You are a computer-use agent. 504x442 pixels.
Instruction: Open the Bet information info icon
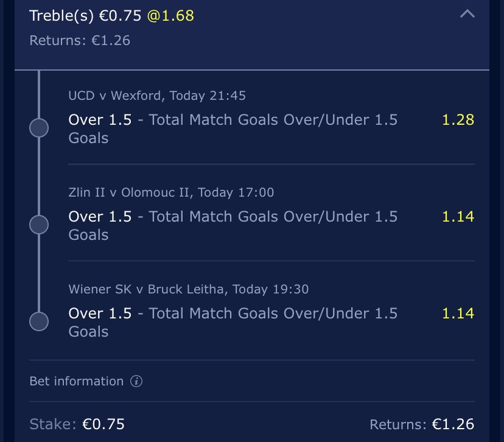click(x=136, y=381)
